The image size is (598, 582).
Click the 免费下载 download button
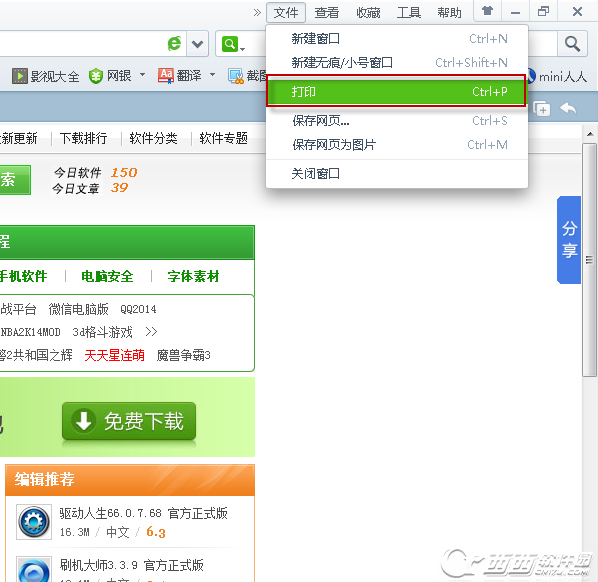tap(129, 421)
